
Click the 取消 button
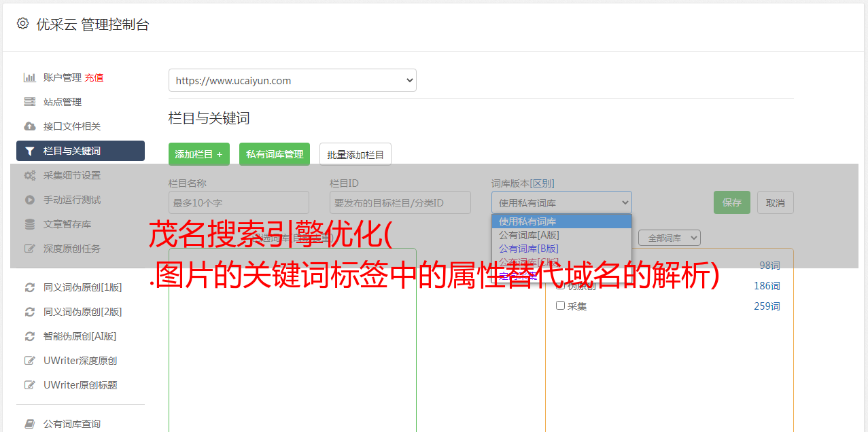tap(776, 202)
